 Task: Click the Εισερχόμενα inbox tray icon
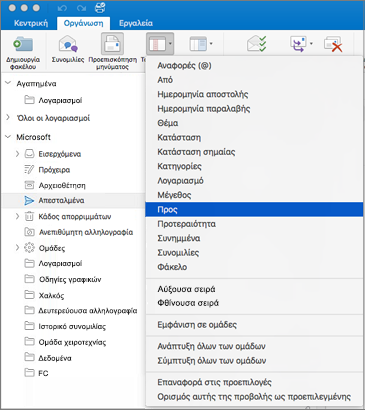click(x=29, y=154)
